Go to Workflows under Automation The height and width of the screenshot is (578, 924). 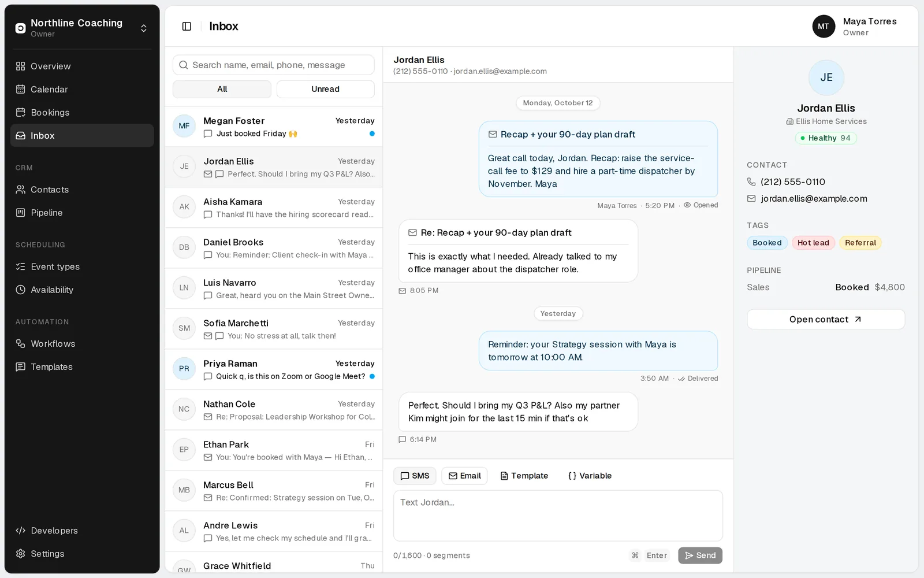[x=82, y=344]
